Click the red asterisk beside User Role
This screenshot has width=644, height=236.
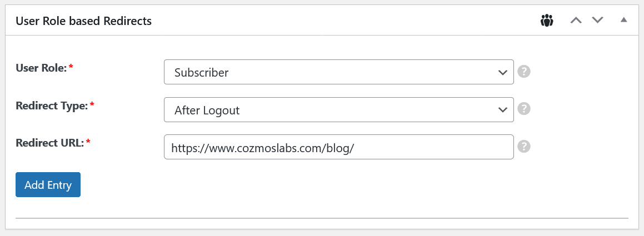[x=71, y=67]
